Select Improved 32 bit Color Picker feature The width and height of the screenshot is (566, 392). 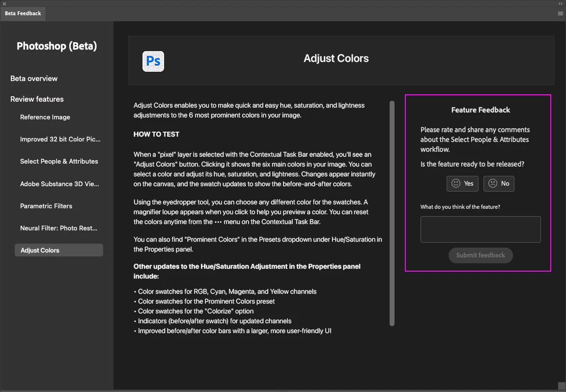(x=60, y=139)
